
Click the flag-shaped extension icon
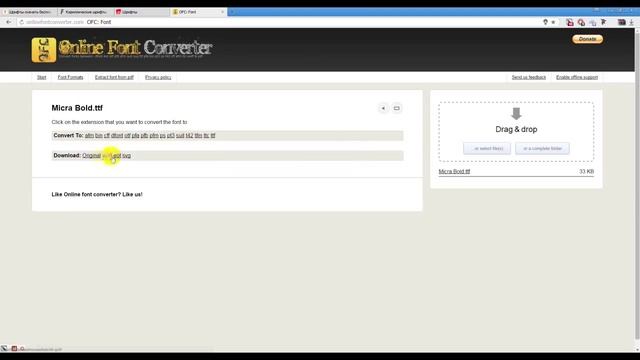pyautogui.click(x=604, y=22)
